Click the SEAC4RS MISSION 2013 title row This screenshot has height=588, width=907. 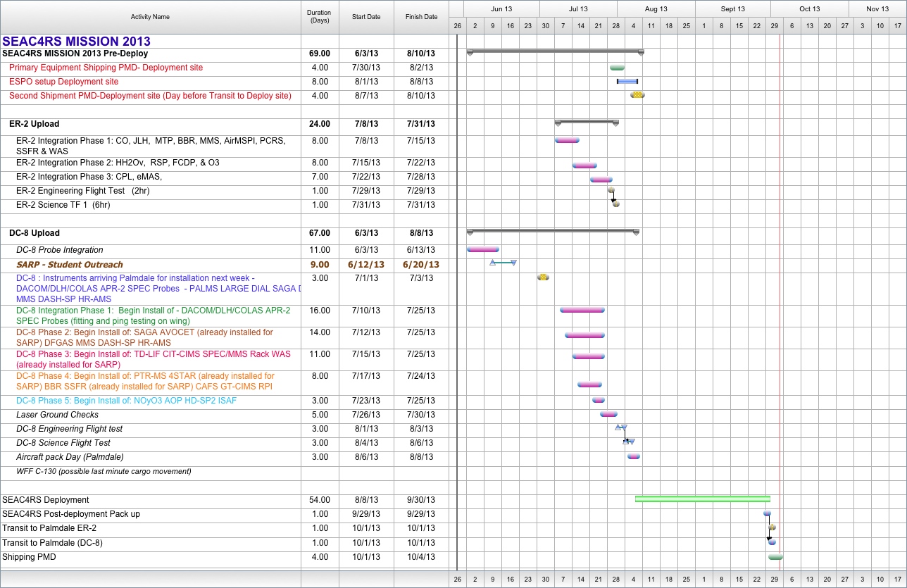[76, 42]
